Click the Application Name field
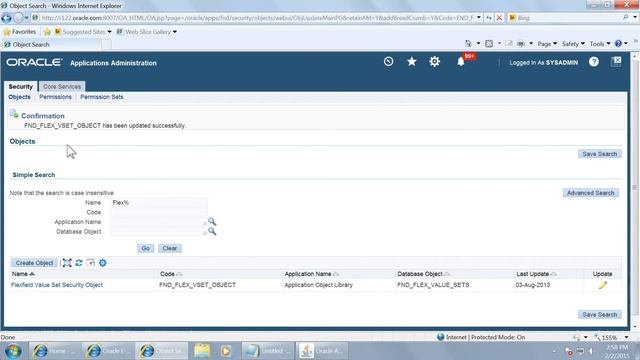The height and width of the screenshot is (360, 640). pos(159,222)
